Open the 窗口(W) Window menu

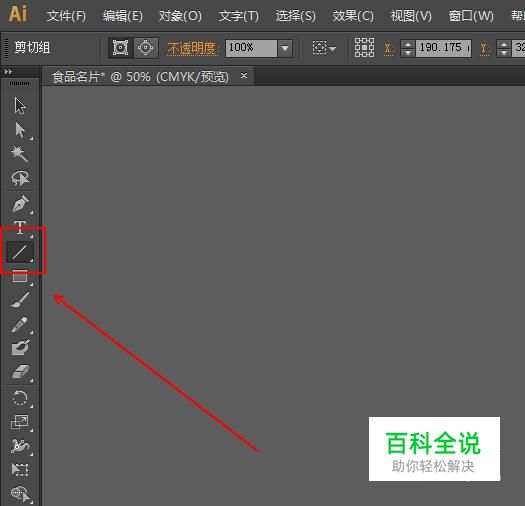pyautogui.click(x=471, y=16)
